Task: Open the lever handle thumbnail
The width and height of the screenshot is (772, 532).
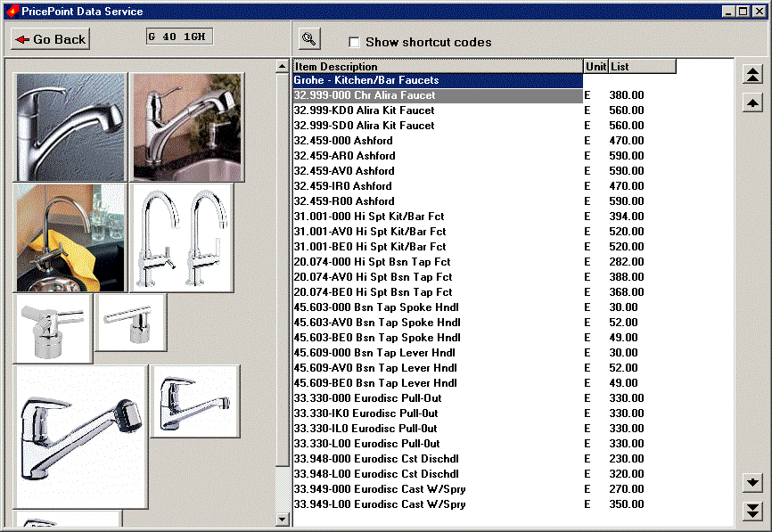Action: [130, 323]
